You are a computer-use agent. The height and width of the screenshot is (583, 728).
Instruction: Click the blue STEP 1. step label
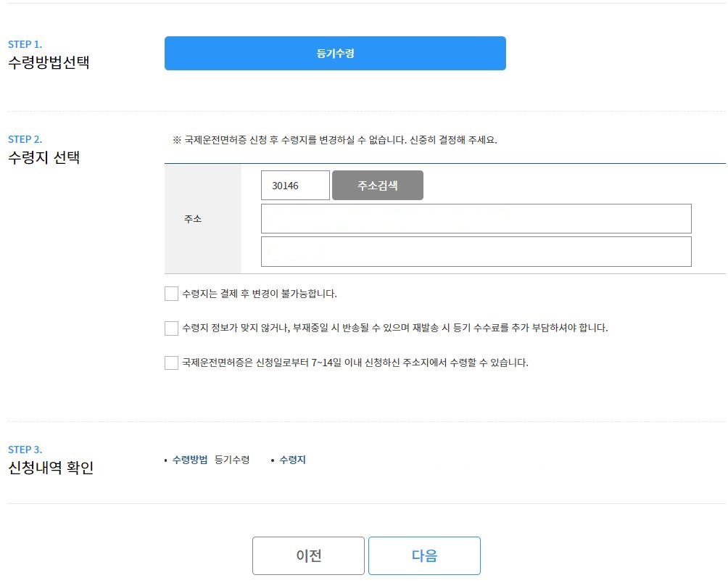pyautogui.click(x=25, y=44)
